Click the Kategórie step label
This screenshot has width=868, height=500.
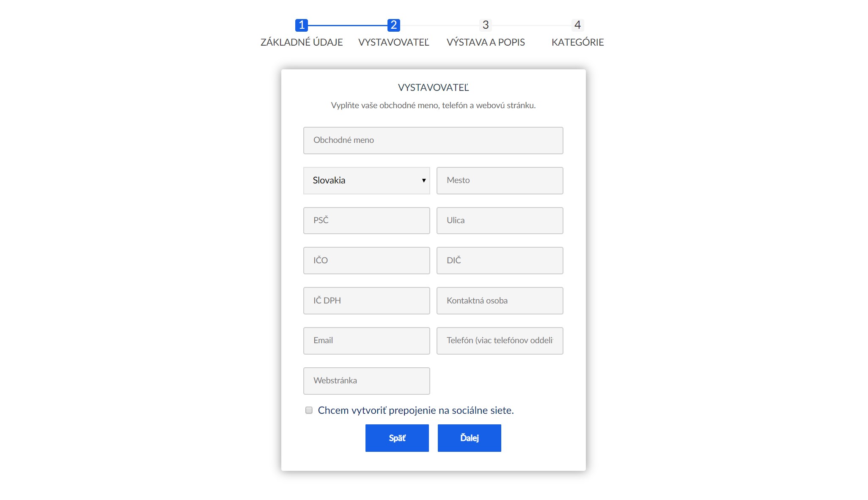(x=577, y=42)
